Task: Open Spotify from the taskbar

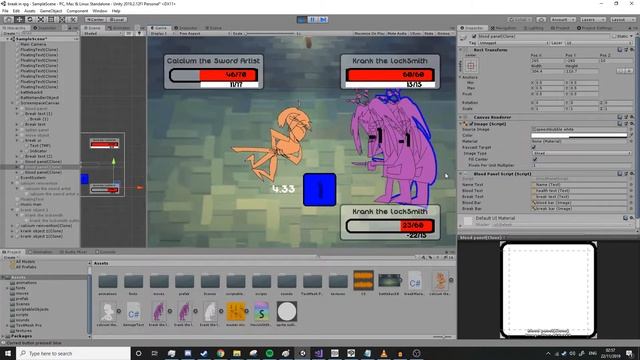Action: click(x=269, y=353)
